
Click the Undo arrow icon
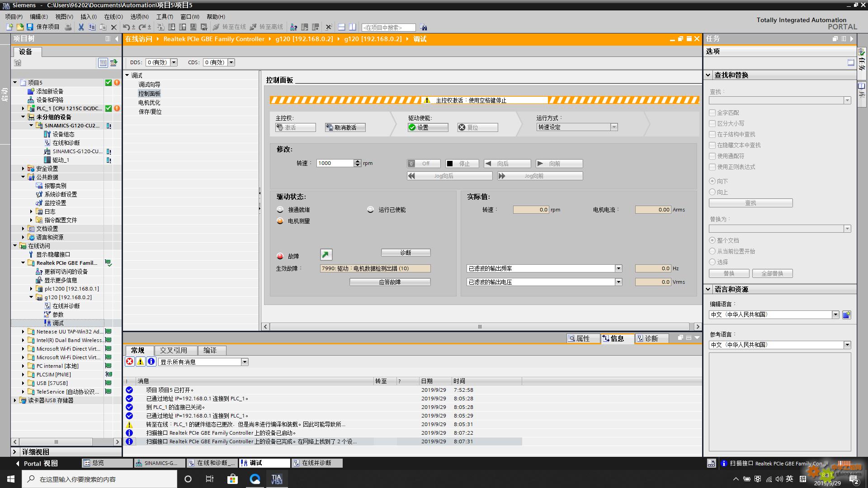[126, 27]
